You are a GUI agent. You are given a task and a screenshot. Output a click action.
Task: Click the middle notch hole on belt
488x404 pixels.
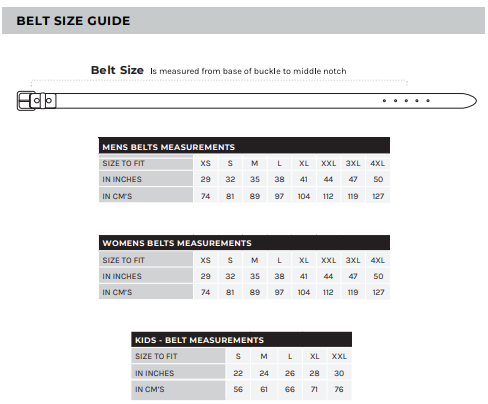click(406, 101)
